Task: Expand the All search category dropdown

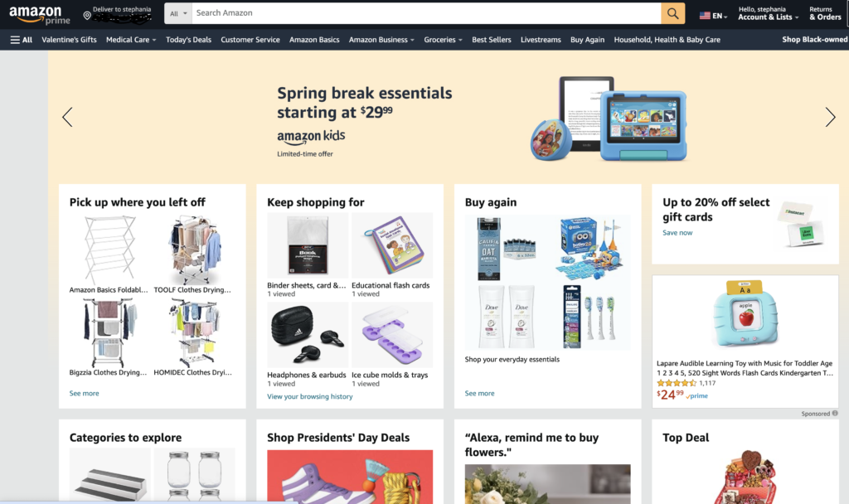Action: [178, 13]
